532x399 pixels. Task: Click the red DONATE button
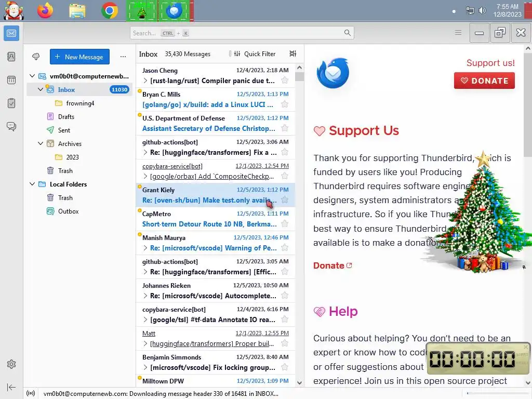[x=484, y=81]
